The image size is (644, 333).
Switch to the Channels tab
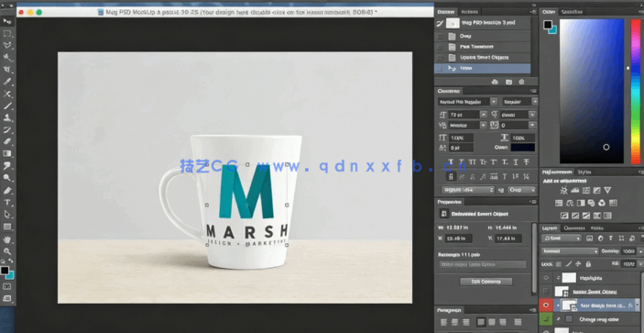tap(573, 228)
